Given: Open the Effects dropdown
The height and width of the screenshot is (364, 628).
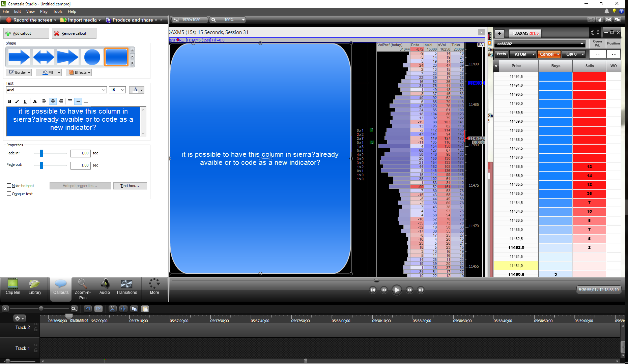Looking at the screenshot, I should pos(79,72).
